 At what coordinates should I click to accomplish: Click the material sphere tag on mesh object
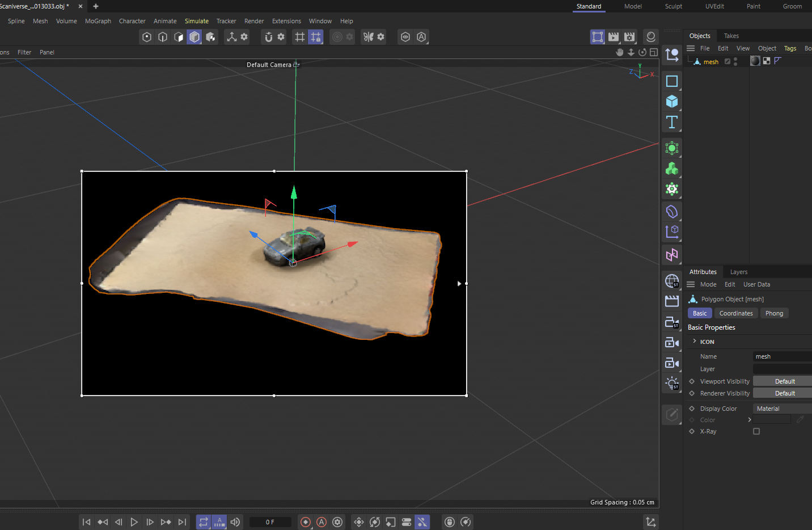point(755,61)
